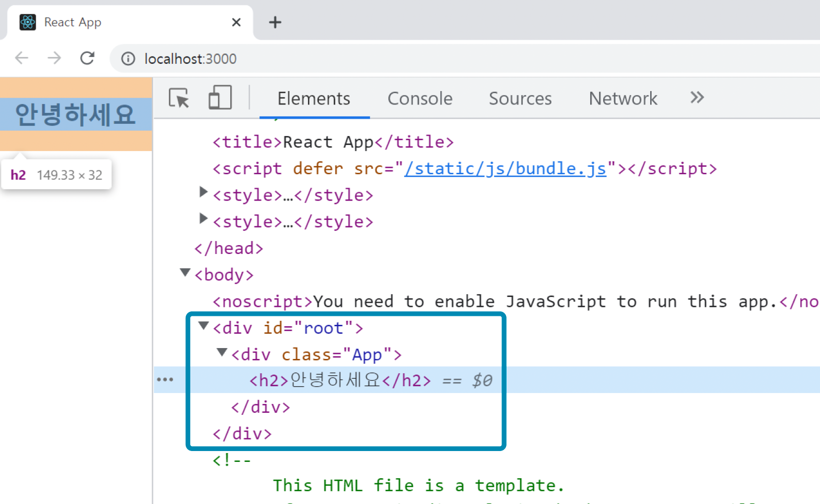View site information for localhost
Image resolution: width=820 pixels, height=504 pixels.
pos(128,59)
